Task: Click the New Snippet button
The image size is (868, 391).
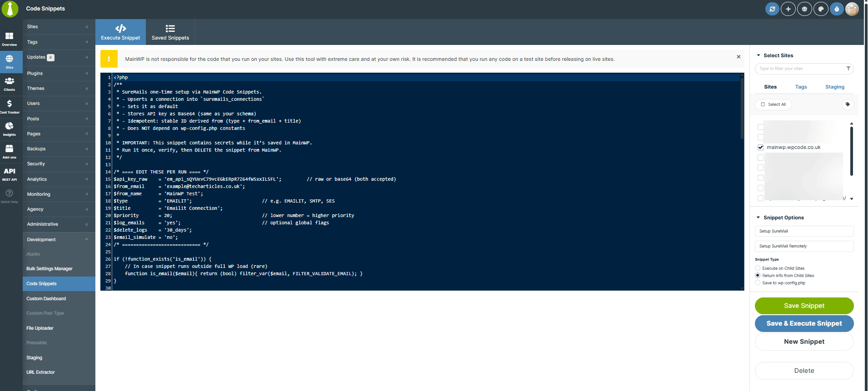Action: (x=804, y=342)
